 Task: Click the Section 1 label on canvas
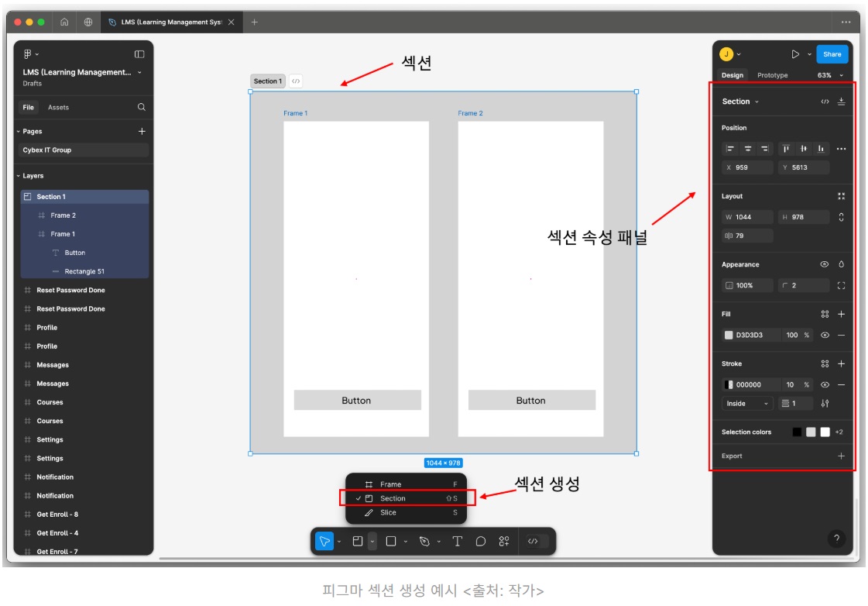coord(268,81)
